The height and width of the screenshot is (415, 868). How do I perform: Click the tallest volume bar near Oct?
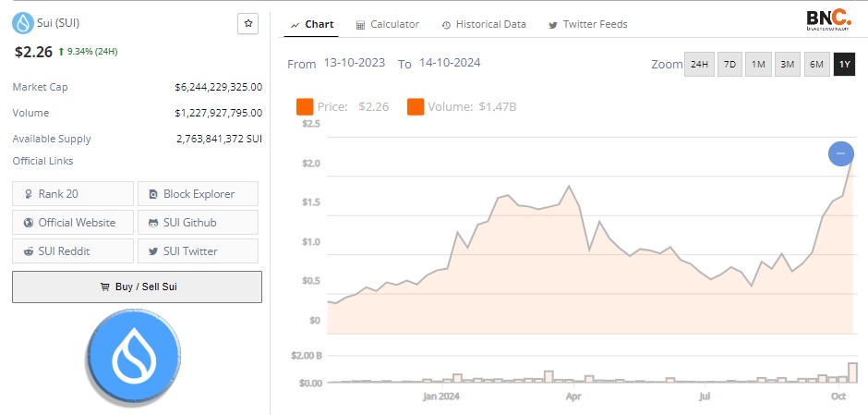click(855, 372)
